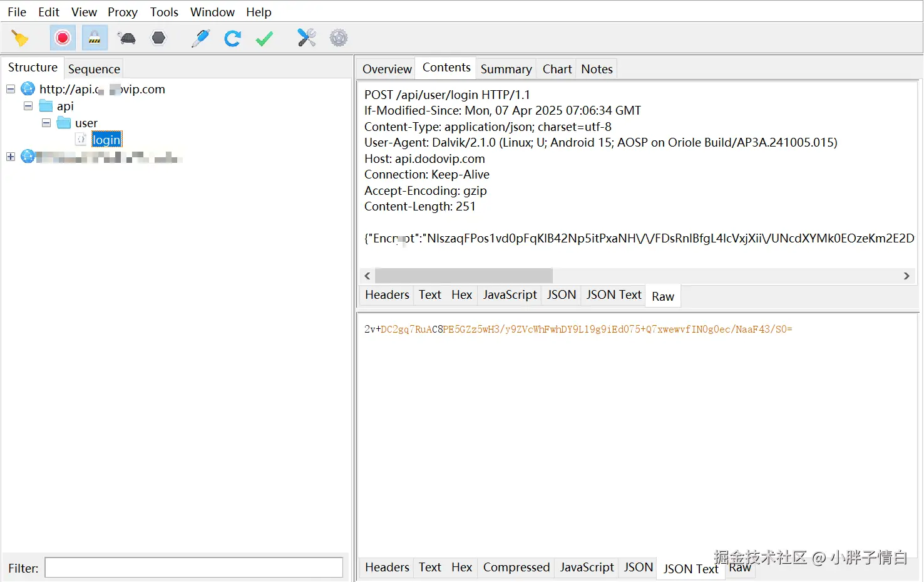The height and width of the screenshot is (582, 924).
Task: Click the POST /api/user/login request line
Action: 447,95
